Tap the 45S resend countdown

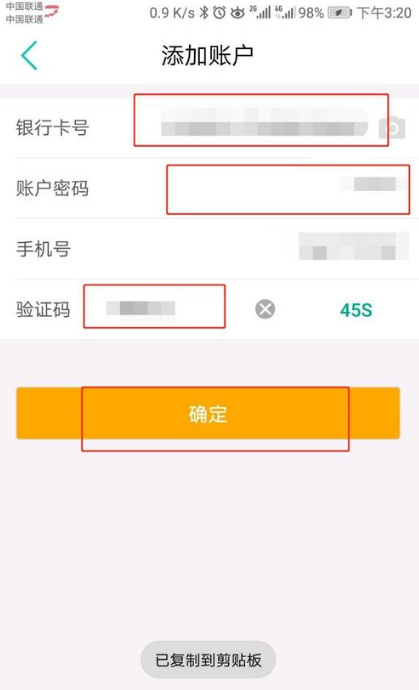click(356, 310)
